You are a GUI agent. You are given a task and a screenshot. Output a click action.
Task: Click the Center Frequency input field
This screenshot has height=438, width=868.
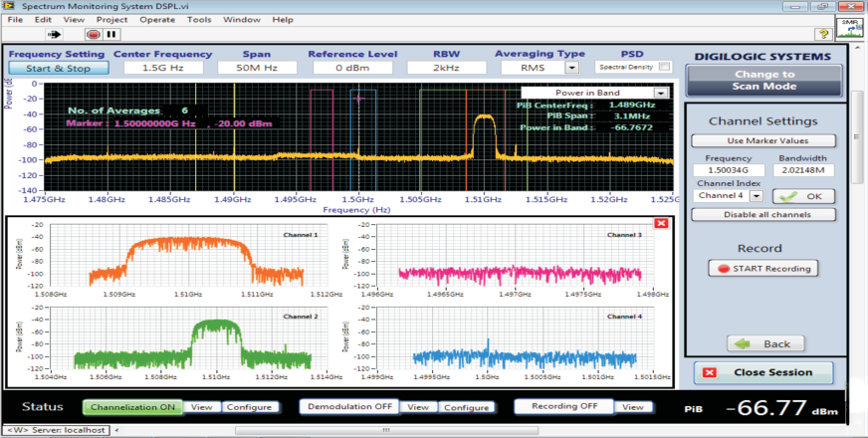click(163, 68)
